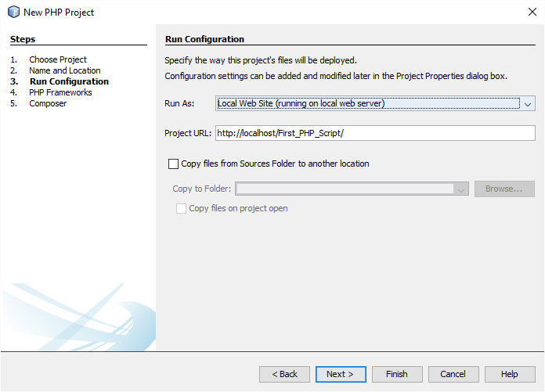Open Help for this wizard

(x=510, y=374)
